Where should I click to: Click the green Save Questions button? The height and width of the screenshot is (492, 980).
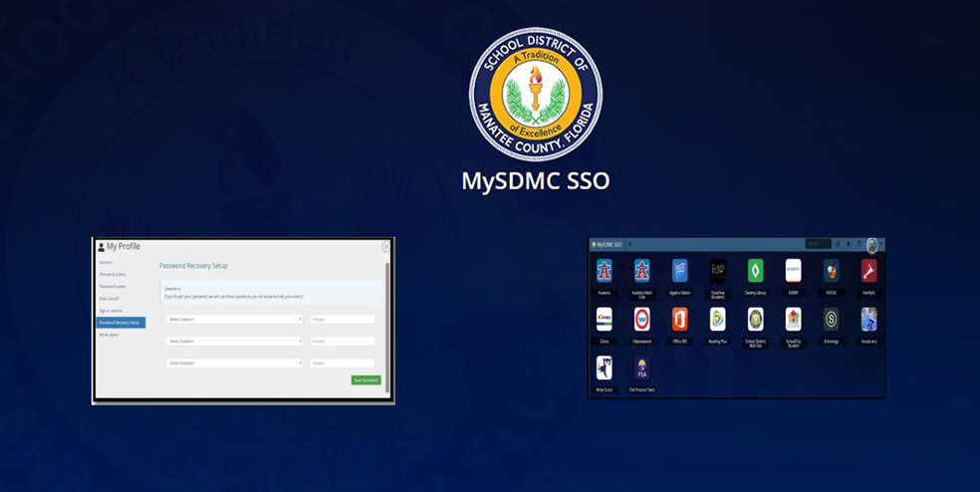pyautogui.click(x=366, y=380)
